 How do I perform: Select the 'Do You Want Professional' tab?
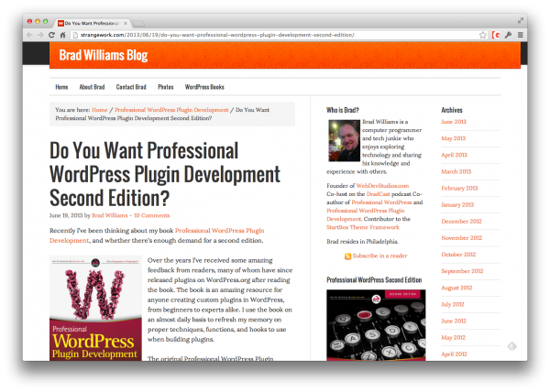(x=92, y=24)
